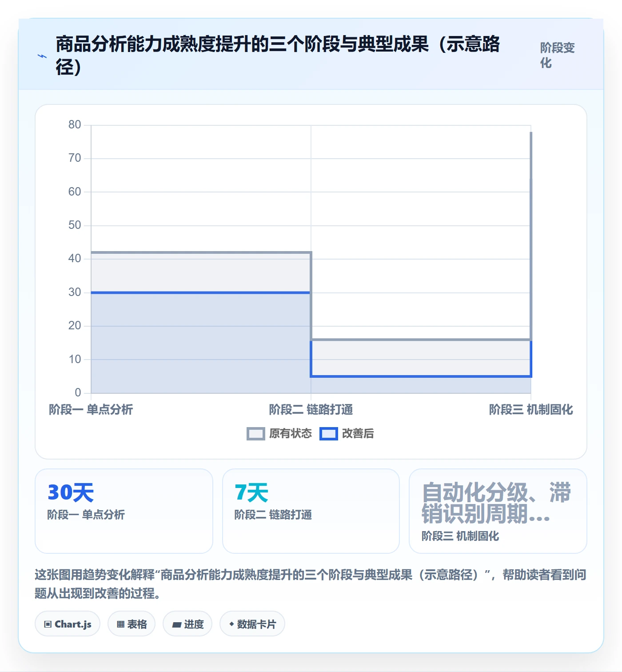The width and height of the screenshot is (622, 672).
Task: Select the 表格 tag chip
Action: 132,624
